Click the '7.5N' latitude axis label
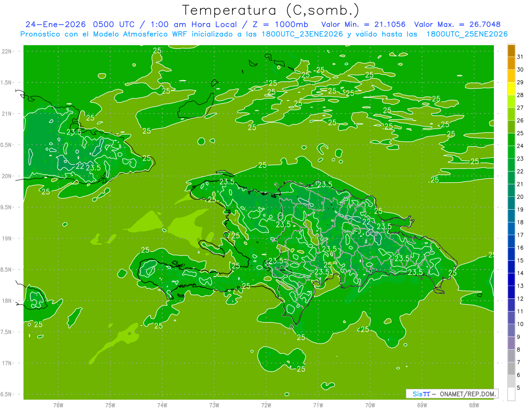This screenshot has width=532, height=411. (x=7, y=332)
